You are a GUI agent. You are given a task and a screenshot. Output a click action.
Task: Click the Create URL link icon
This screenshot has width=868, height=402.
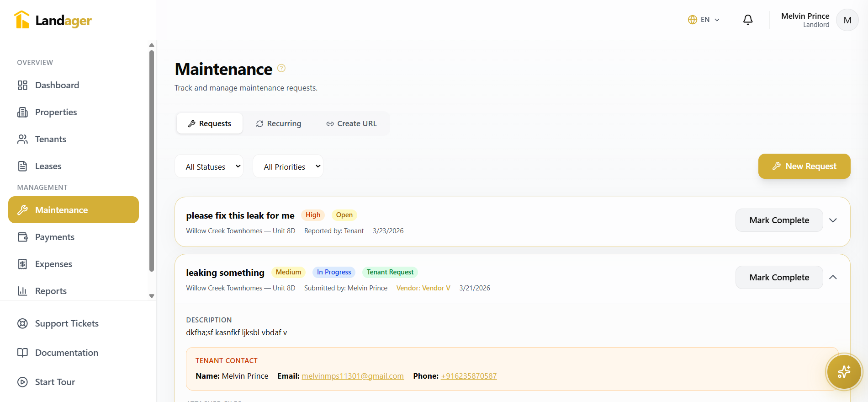coord(330,123)
